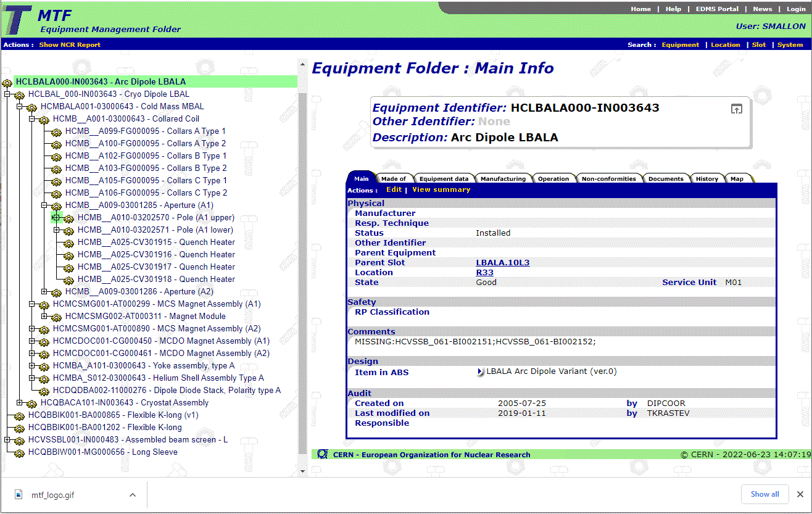Click the gear icon beside Dipole Diode Stack
The height and width of the screenshot is (514, 812).
point(44,391)
